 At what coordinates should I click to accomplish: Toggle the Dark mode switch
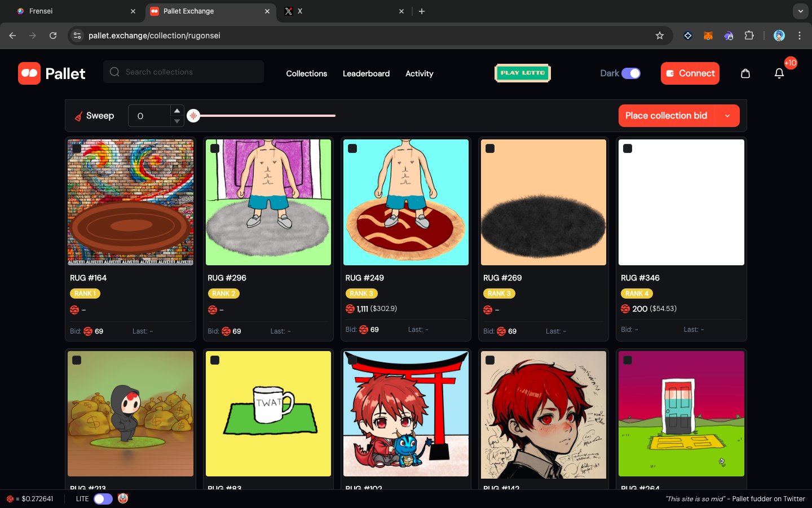[x=630, y=73]
